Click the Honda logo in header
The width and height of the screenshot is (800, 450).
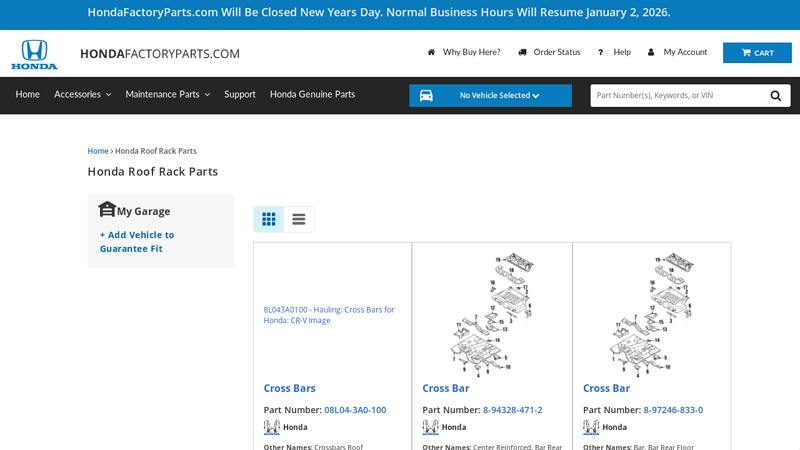tap(35, 54)
